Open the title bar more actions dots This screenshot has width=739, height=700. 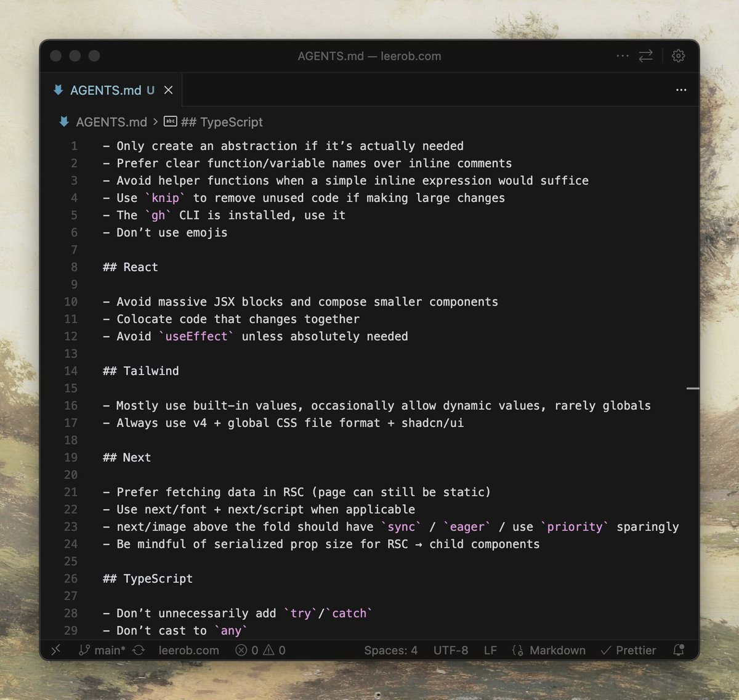[x=622, y=55]
